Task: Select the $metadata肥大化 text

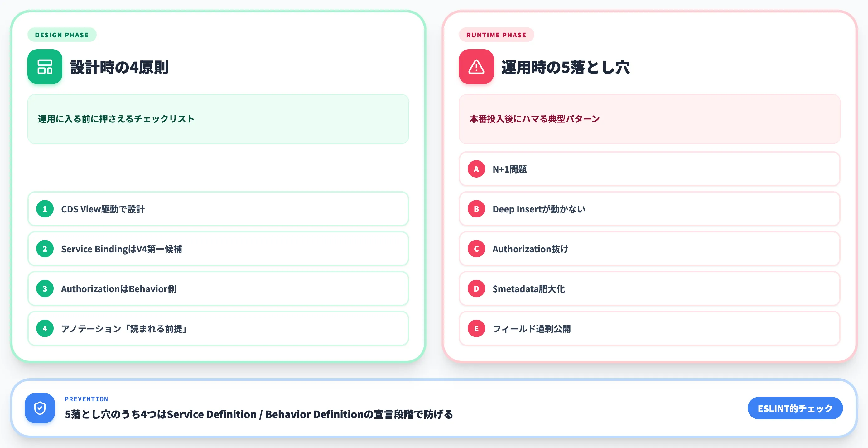Action: pos(528,289)
